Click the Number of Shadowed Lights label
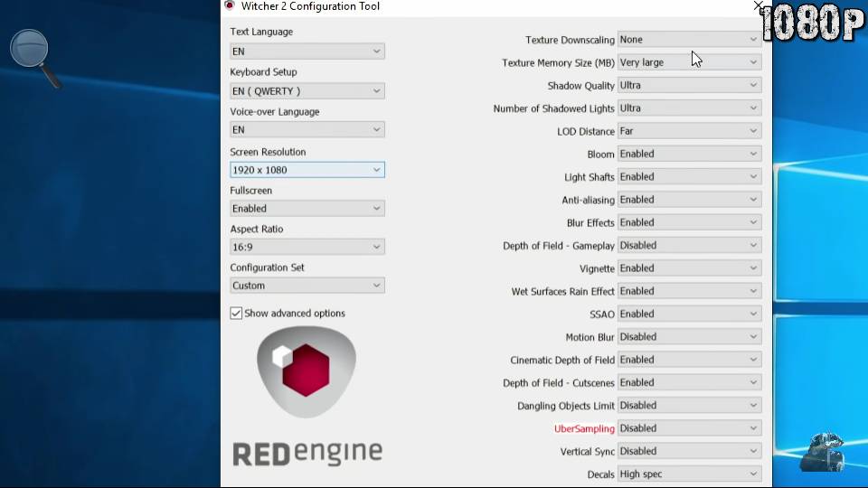The width and height of the screenshot is (868, 488). pos(553,108)
